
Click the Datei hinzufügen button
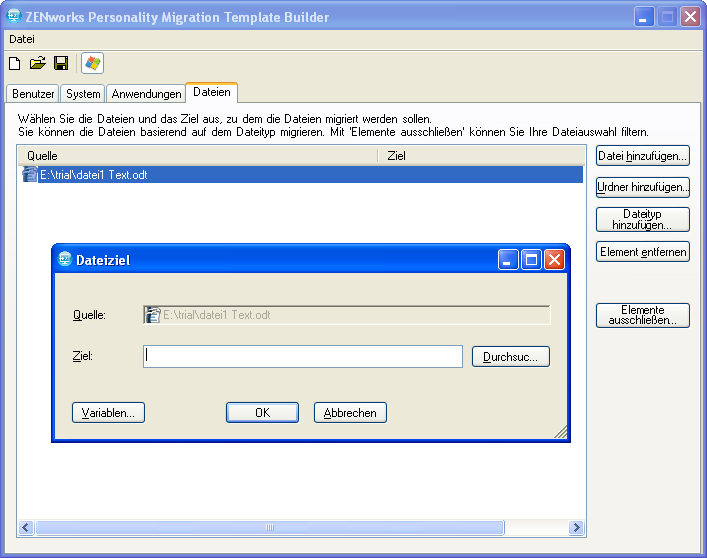click(x=643, y=156)
